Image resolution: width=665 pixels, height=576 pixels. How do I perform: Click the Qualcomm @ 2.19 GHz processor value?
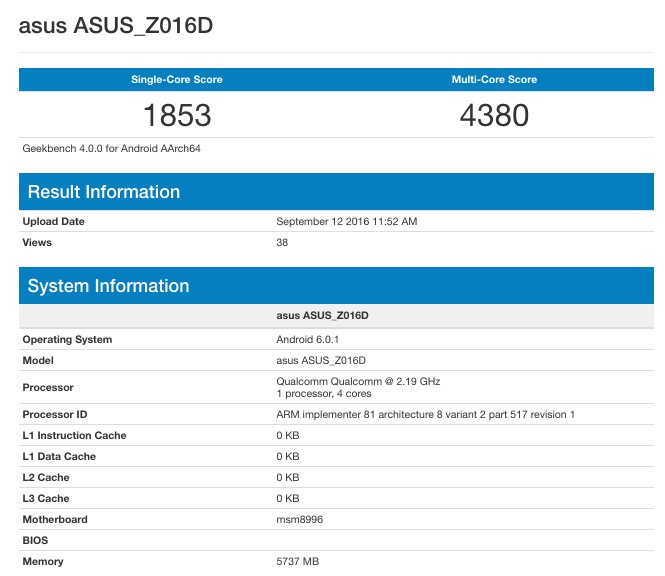click(357, 381)
